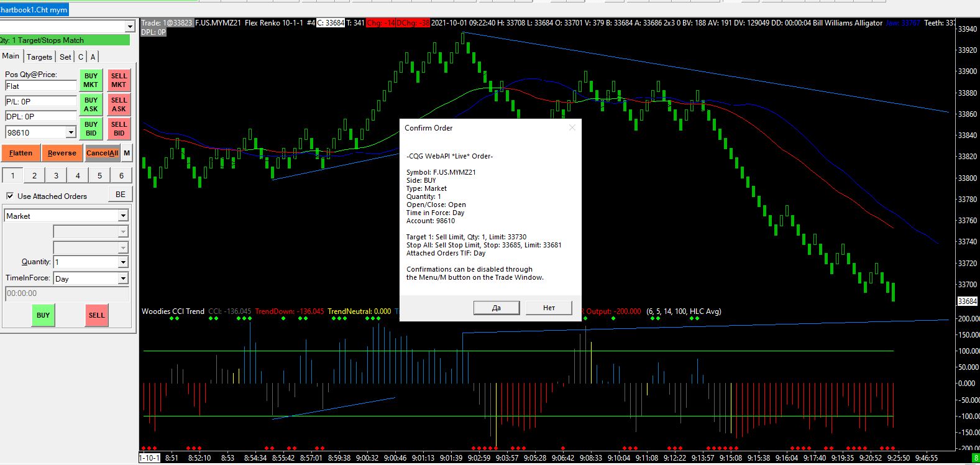980x465 pixels.
Task: Click the 00:00:00 time input field
Action: (x=67, y=293)
